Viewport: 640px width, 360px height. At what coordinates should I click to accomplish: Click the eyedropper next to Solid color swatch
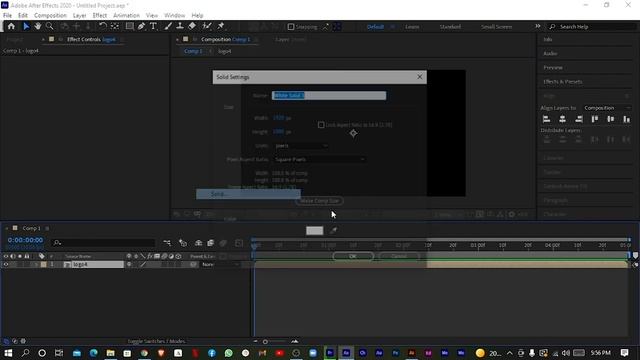click(333, 231)
